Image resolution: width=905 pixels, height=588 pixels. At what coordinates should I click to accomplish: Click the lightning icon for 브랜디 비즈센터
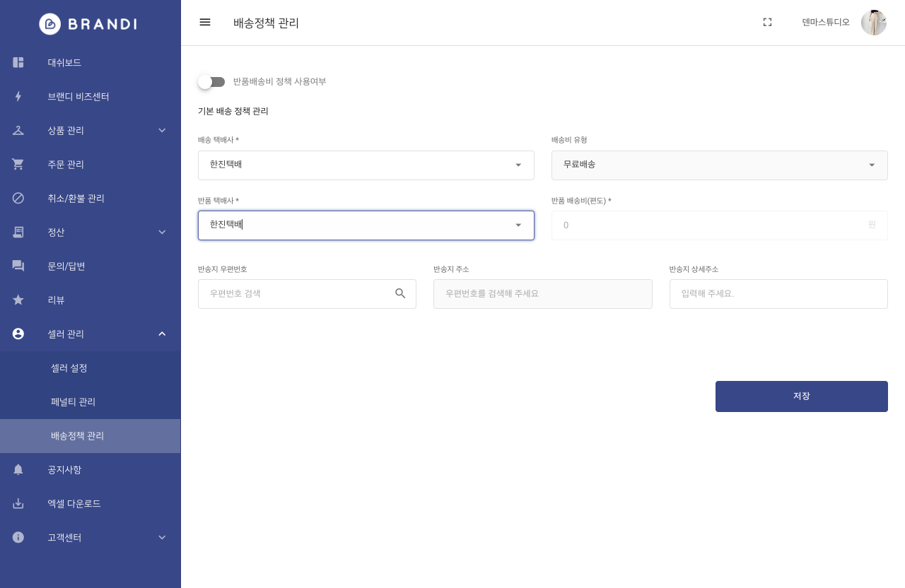(x=18, y=96)
